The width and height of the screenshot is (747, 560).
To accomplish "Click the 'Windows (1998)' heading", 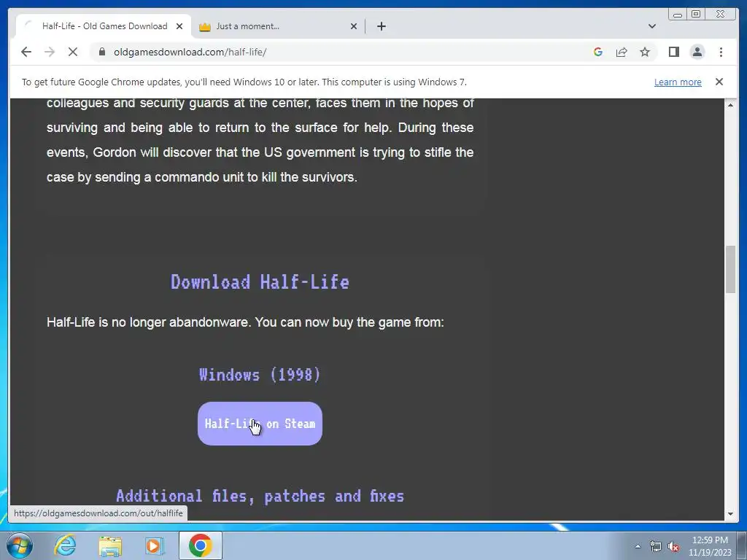I will 260,375.
